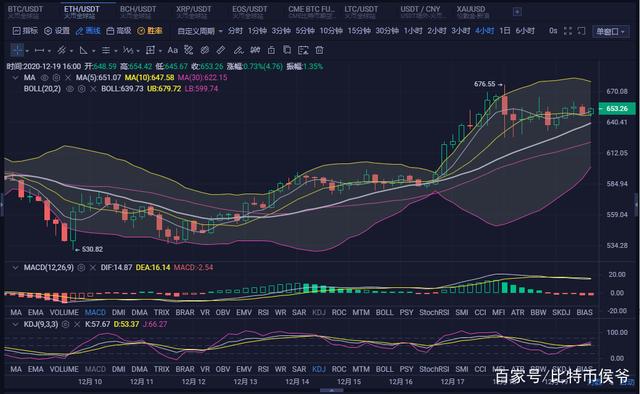The image size is (640, 394).
Task: Expand parallel channel tool dropdown arrow
Action: [x=71, y=51]
